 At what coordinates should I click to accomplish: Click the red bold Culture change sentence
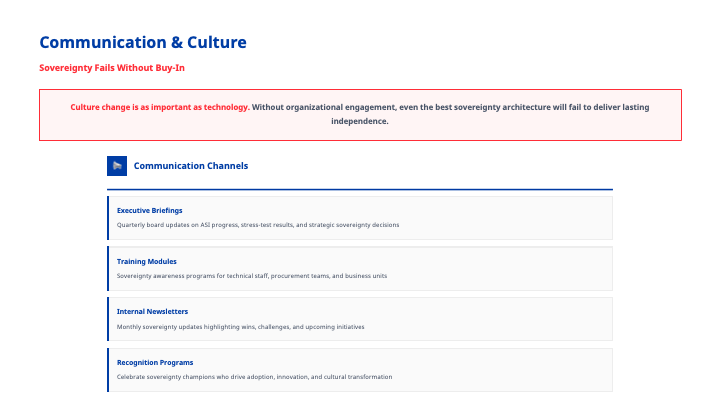tap(160, 107)
